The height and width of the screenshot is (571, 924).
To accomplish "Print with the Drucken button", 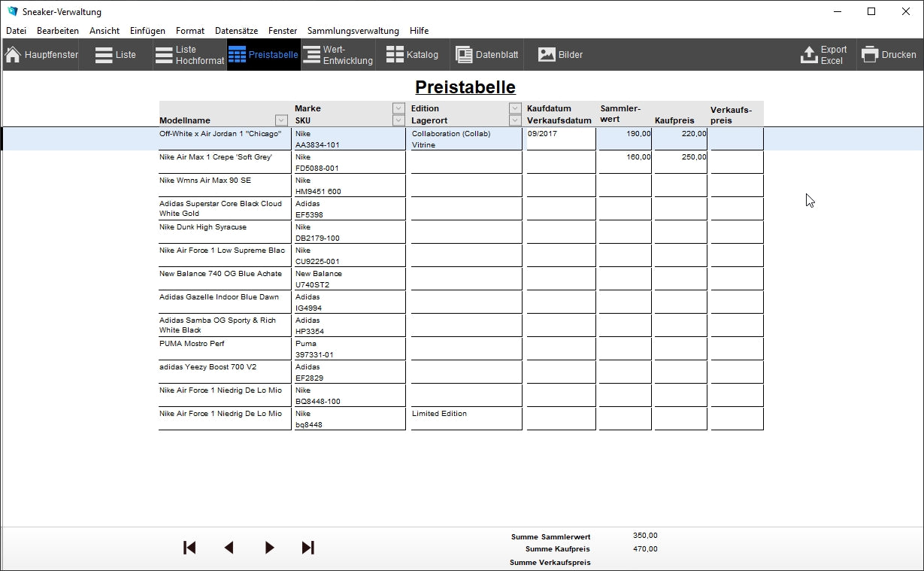I will point(889,55).
